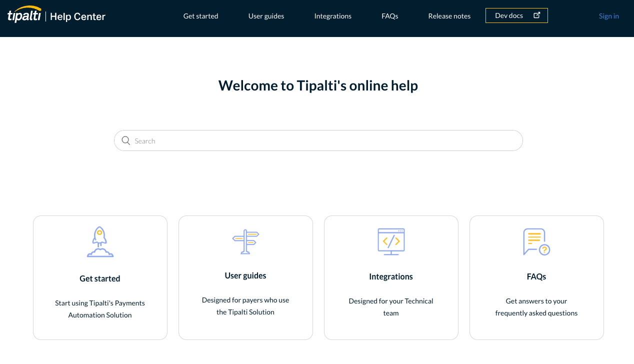Click the rocket icon for Get started
The image size is (634, 364).
[100, 242]
